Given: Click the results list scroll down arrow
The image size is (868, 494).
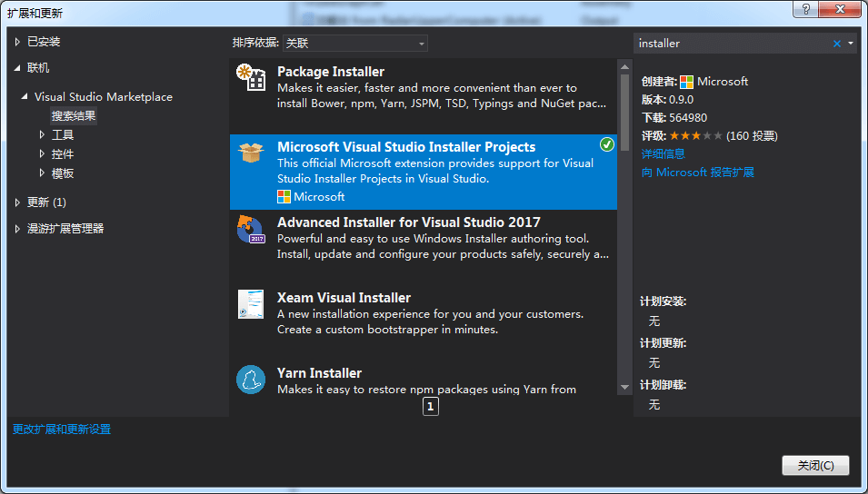Looking at the screenshot, I should [625, 387].
